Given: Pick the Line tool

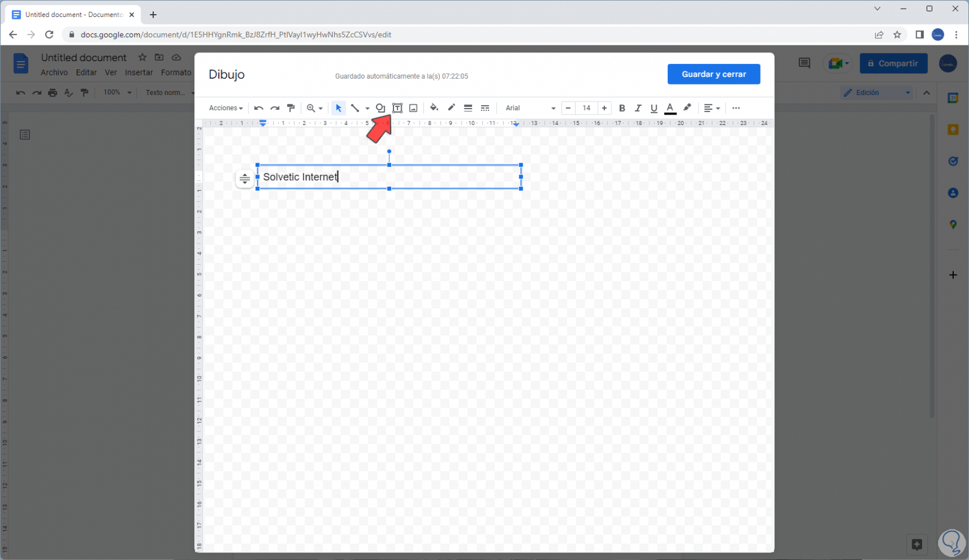Looking at the screenshot, I should [x=355, y=108].
